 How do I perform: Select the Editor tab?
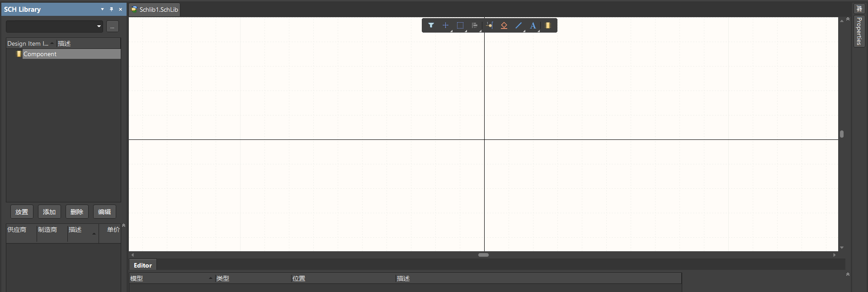(143, 265)
